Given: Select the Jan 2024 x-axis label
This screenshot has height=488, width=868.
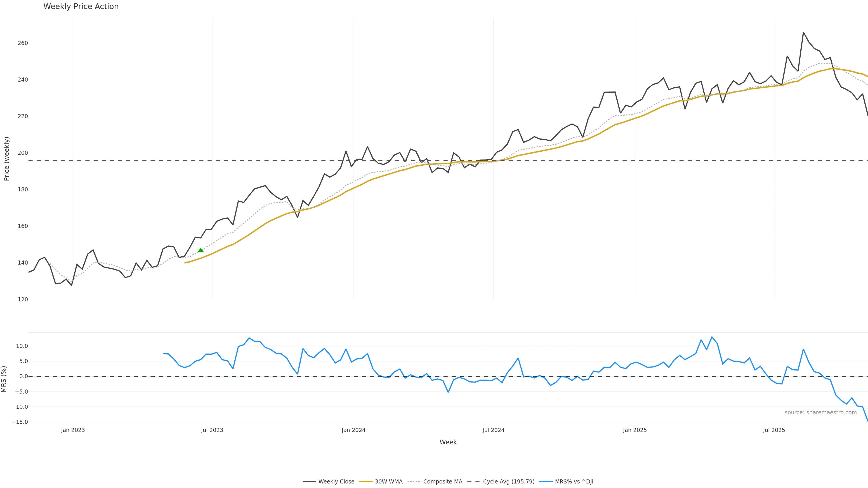Looking at the screenshot, I should 354,430.
